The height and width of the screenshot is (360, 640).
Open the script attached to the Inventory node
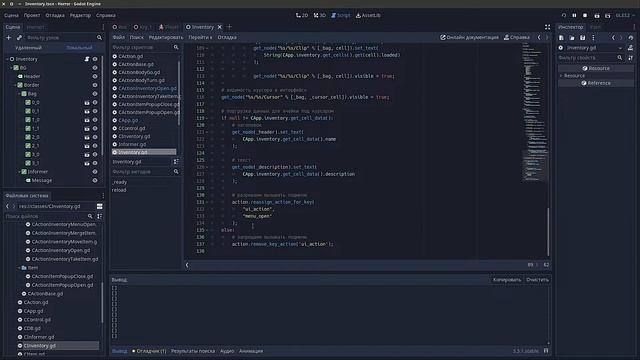[x=87, y=59]
